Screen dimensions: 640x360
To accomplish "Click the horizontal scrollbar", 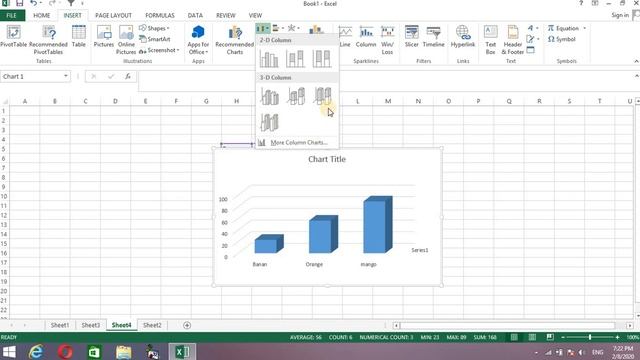I will (x=507, y=325).
